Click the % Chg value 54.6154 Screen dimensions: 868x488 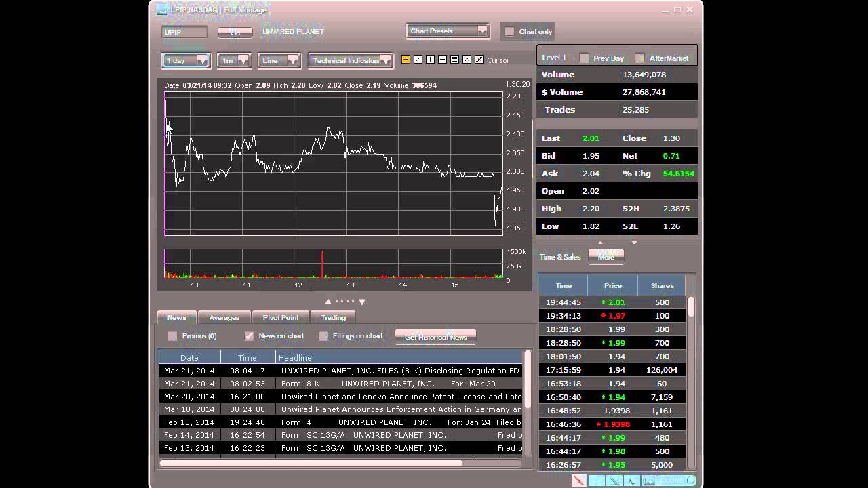[679, 174]
